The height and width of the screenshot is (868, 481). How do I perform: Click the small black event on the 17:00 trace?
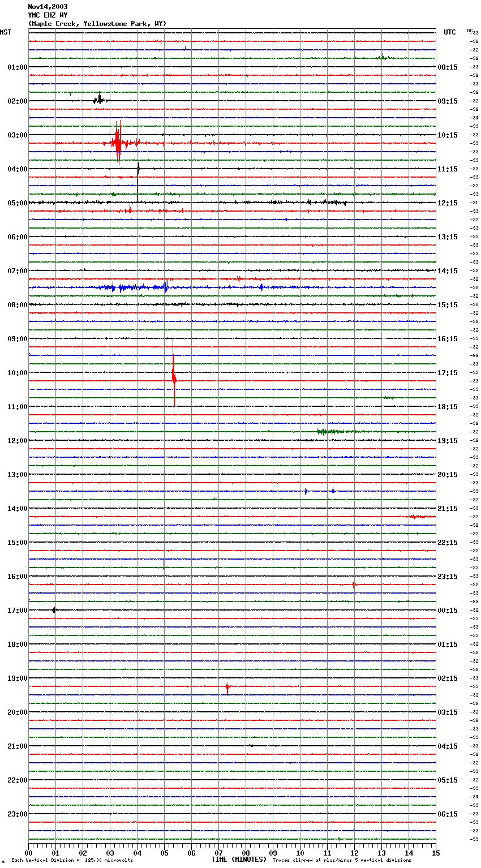[x=54, y=610]
